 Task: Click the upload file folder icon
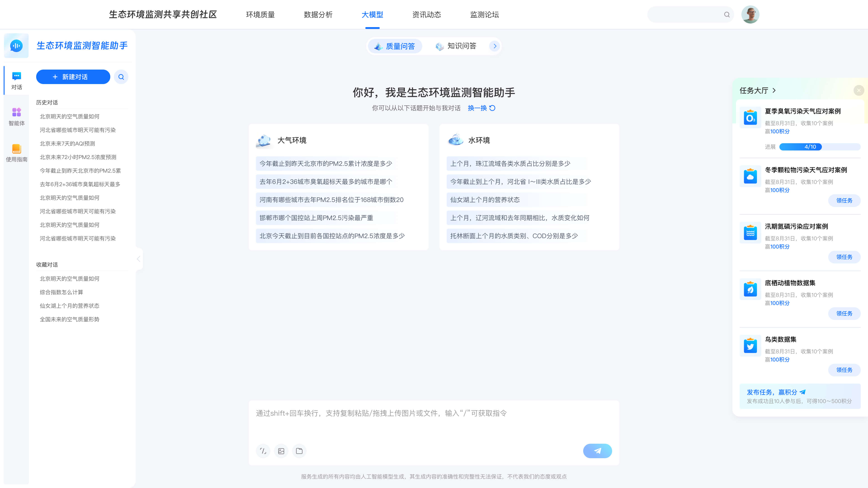[x=299, y=451]
